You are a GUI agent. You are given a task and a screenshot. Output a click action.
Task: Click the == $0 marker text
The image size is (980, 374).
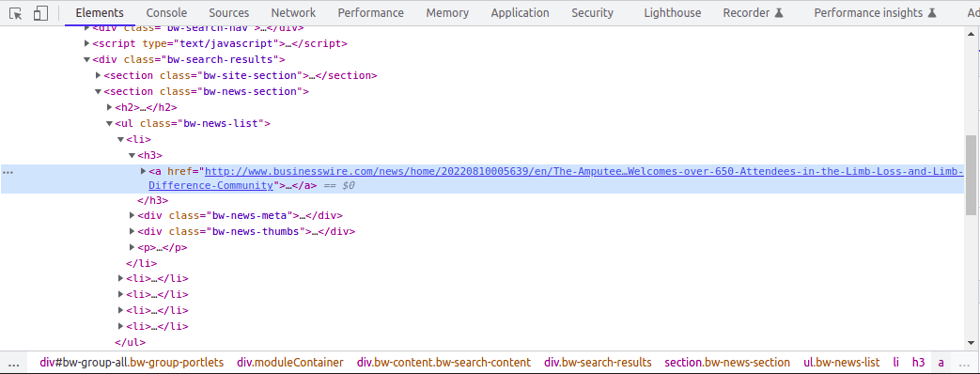point(340,186)
